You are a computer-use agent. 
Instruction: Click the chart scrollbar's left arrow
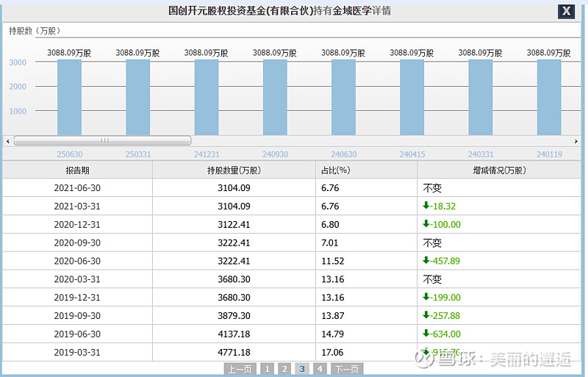(x=8, y=140)
